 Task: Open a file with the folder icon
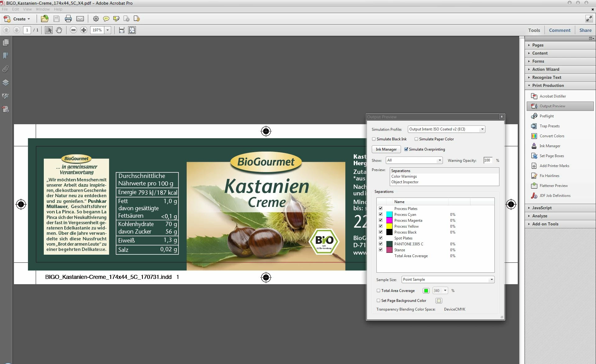pyautogui.click(x=45, y=19)
